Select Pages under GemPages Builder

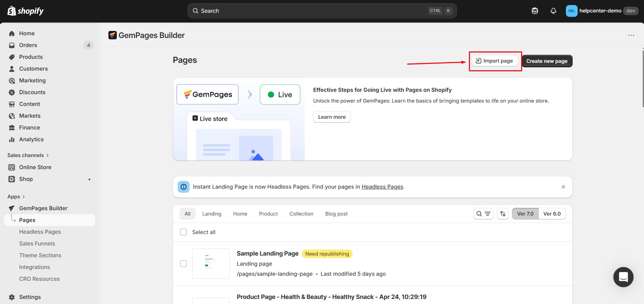point(49,220)
